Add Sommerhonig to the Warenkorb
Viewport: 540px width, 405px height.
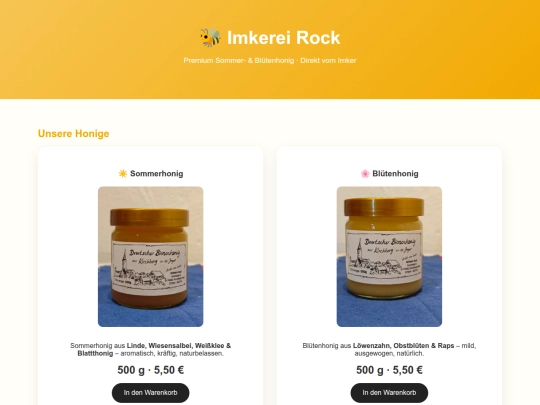[150, 393]
